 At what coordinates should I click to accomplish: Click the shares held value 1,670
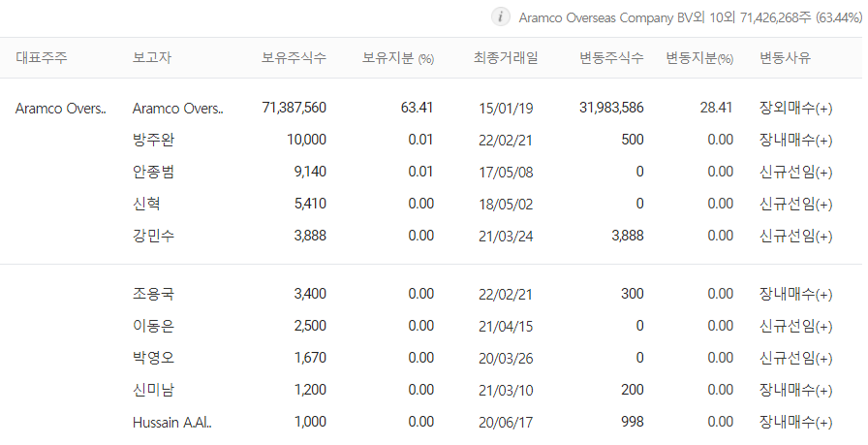[310, 358]
